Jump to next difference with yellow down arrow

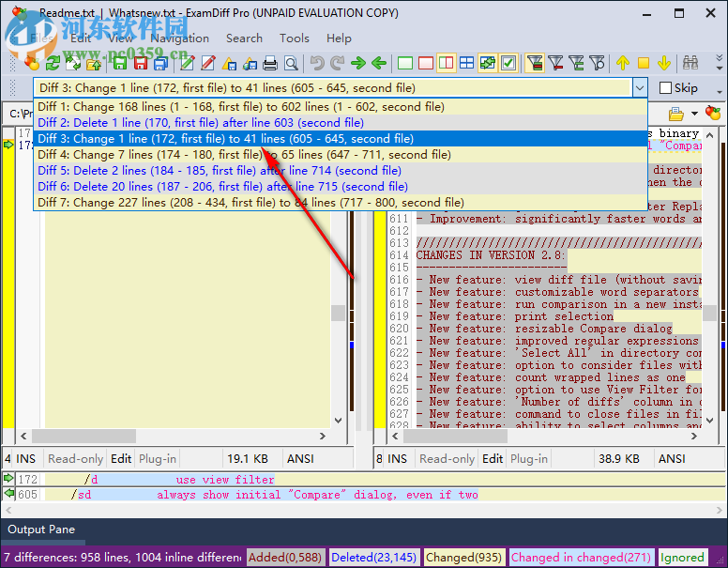click(664, 64)
